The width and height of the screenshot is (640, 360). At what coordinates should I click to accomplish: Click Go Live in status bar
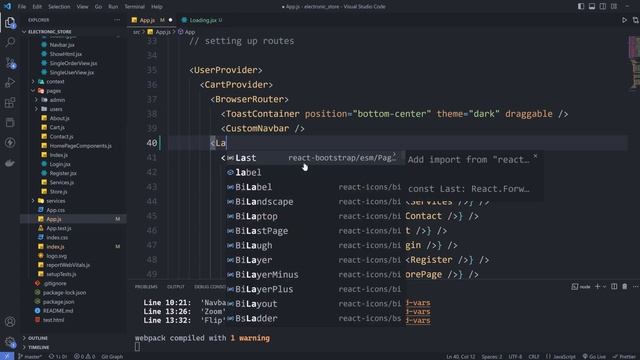pos(594,356)
